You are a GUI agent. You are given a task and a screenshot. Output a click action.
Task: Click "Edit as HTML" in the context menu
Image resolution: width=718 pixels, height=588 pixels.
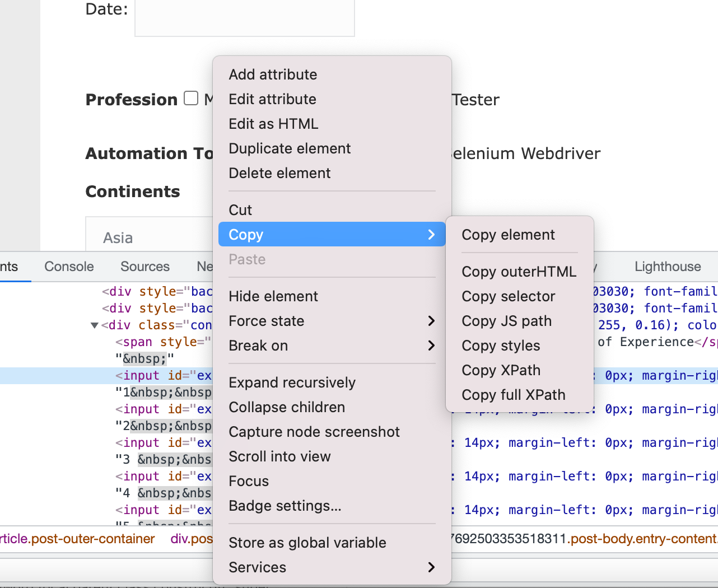(x=273, y=123)
